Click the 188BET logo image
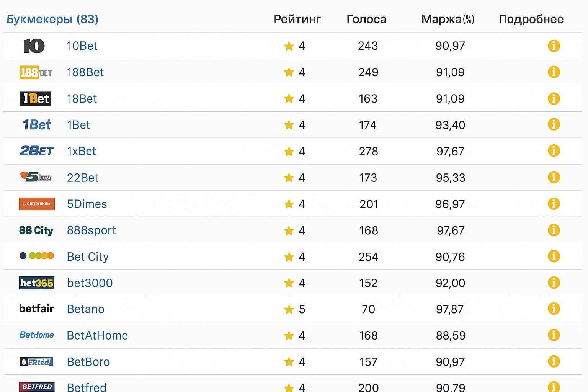Viewport: 588px width, 392px height. coord(36,72)
